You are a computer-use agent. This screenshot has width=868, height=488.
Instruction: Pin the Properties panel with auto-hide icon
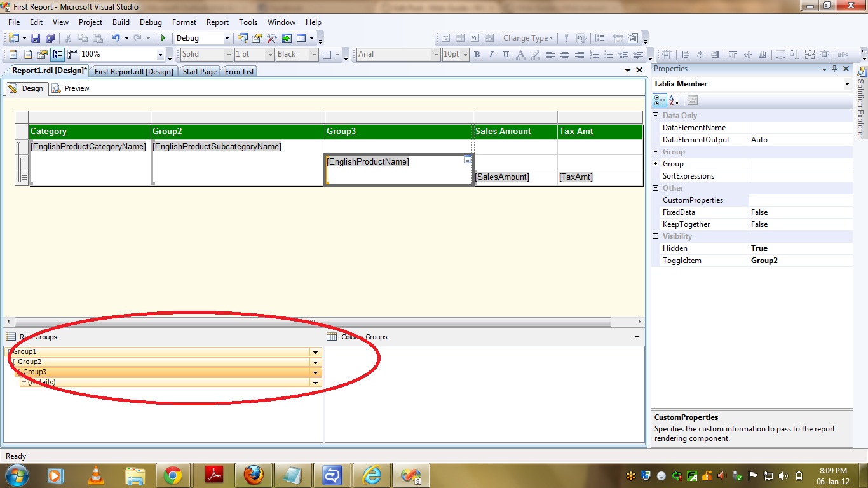[834, 69]
